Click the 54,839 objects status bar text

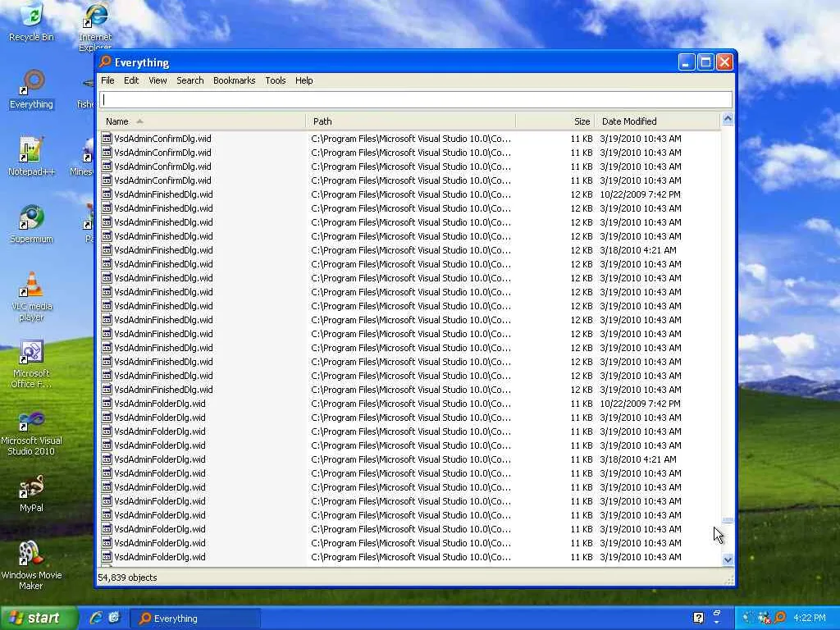tap(127, 577)
